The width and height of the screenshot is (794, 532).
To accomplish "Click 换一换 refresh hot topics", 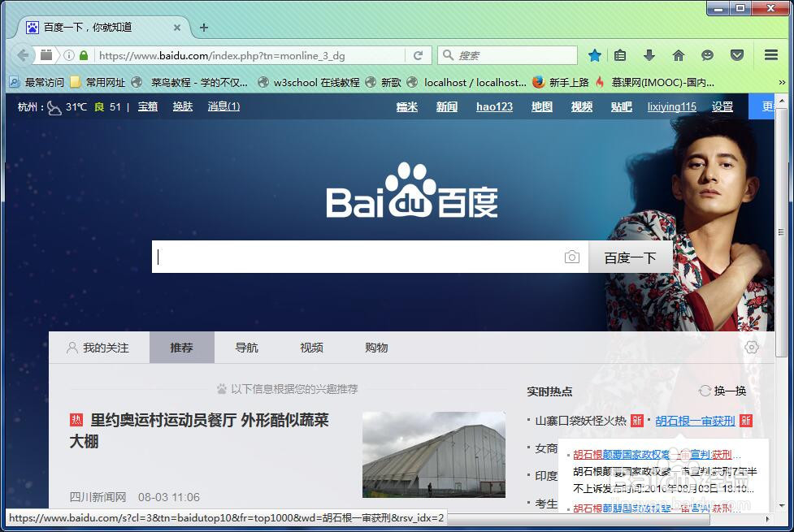I will point(722,391).
